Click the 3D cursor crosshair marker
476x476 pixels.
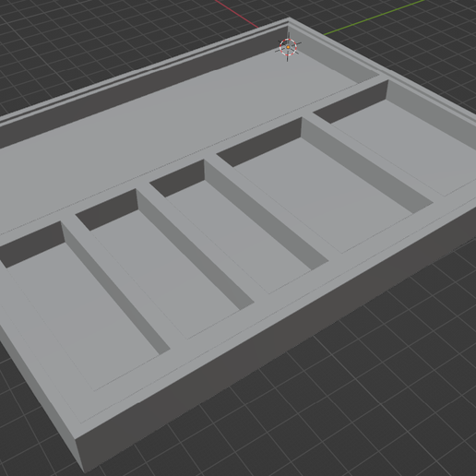(x=288, y=47)
